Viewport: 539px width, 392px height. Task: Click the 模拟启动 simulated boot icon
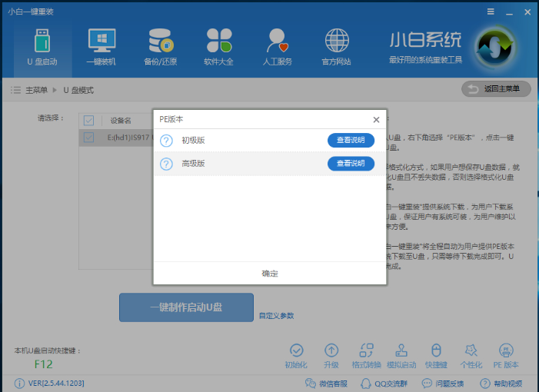400,356
